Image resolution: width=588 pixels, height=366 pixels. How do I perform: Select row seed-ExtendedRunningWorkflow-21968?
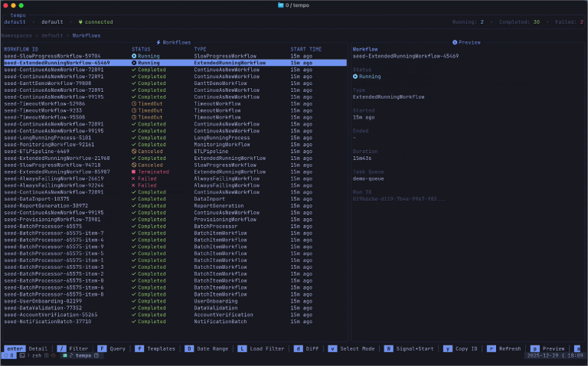pyautogui.click(x=175, y=158)
